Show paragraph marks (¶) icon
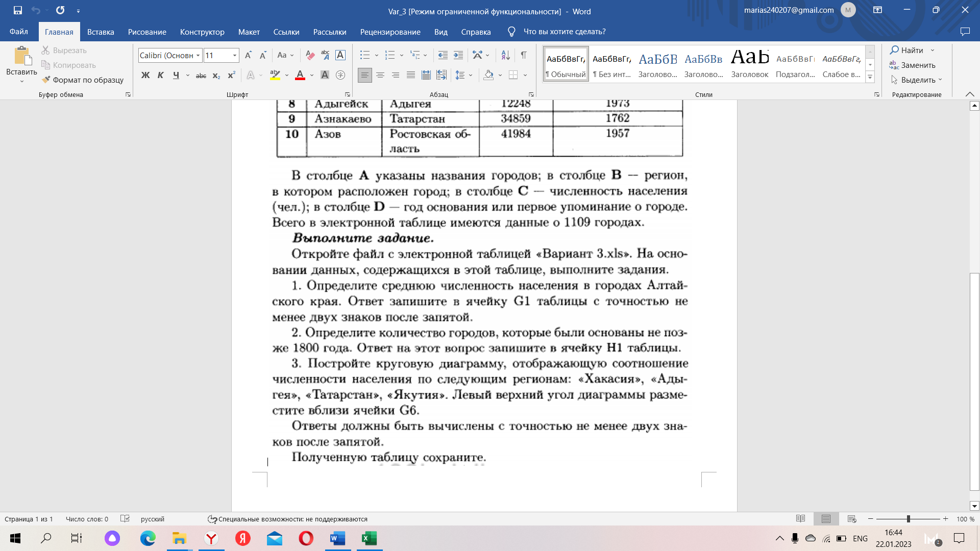 pyautogui.click(x=524, y=55)
